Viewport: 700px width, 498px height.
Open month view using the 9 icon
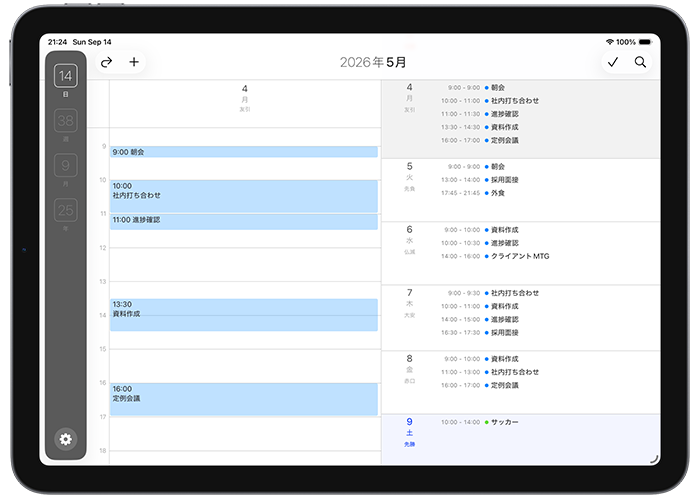pyautogui.click(x=66, y=168)
